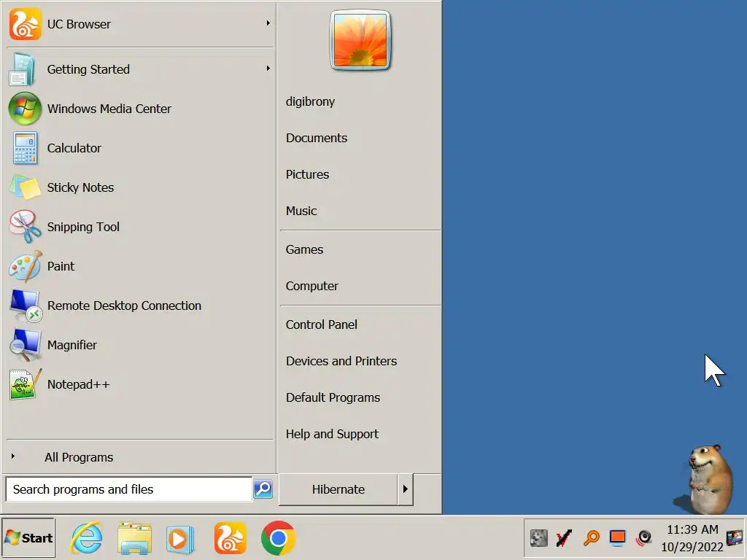Click the orange magnifier tray icon
The height and width of the screenshot is (560, 747).
tap(591, 538)
